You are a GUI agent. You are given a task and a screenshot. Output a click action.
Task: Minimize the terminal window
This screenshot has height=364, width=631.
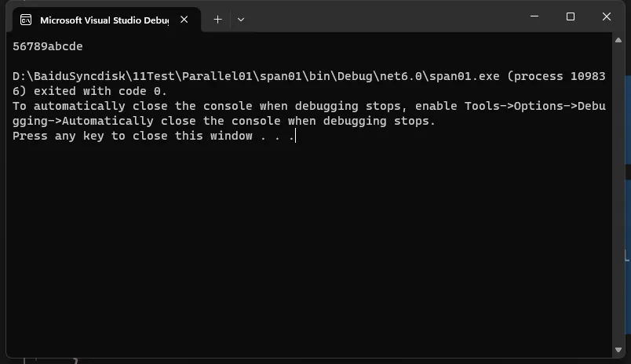(534, 16)
